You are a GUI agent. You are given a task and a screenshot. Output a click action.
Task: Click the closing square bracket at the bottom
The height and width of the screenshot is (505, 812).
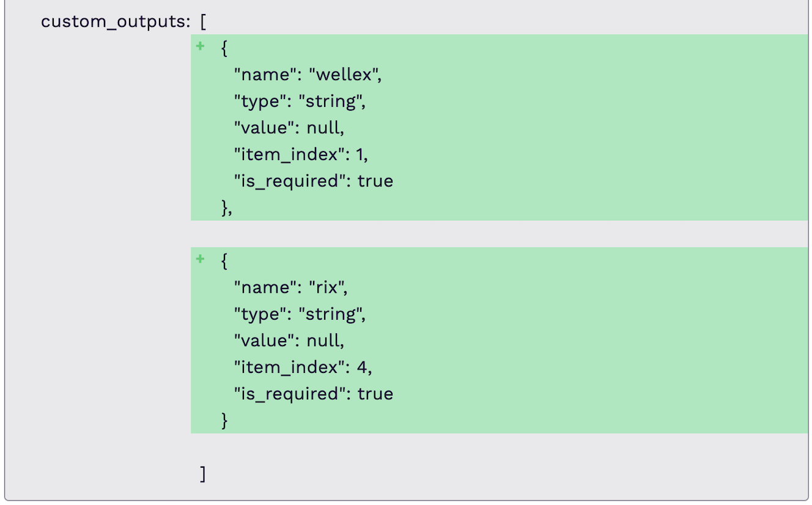point(203,474)
